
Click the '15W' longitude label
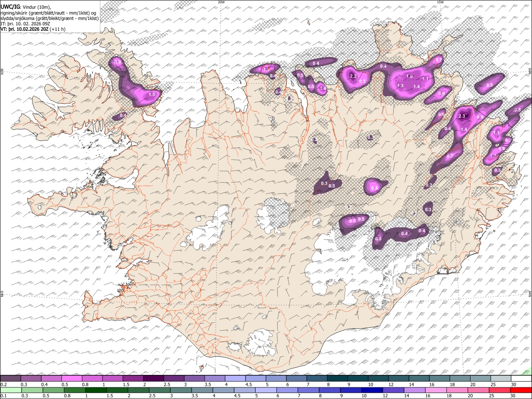click(x=440, y=2)
